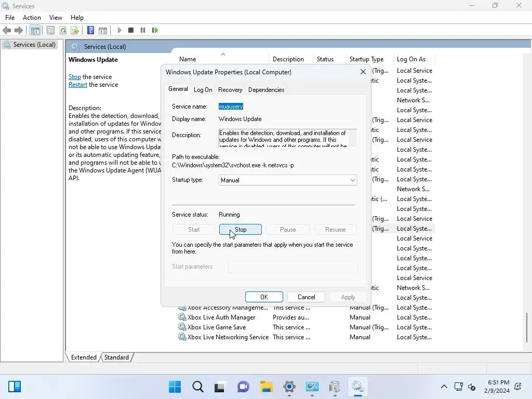Click the Restart the service link
532x399 pixels.
click(x=78, y=85)
